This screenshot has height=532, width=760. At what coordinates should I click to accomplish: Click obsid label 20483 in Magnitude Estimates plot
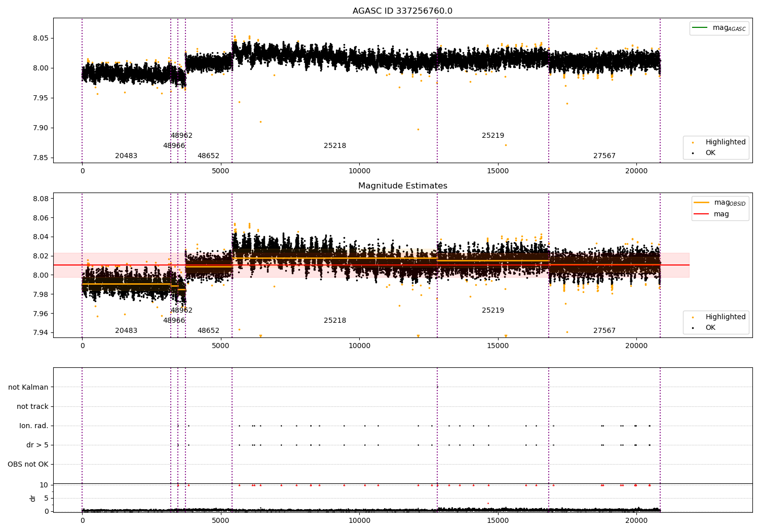(x=126, y=331)
